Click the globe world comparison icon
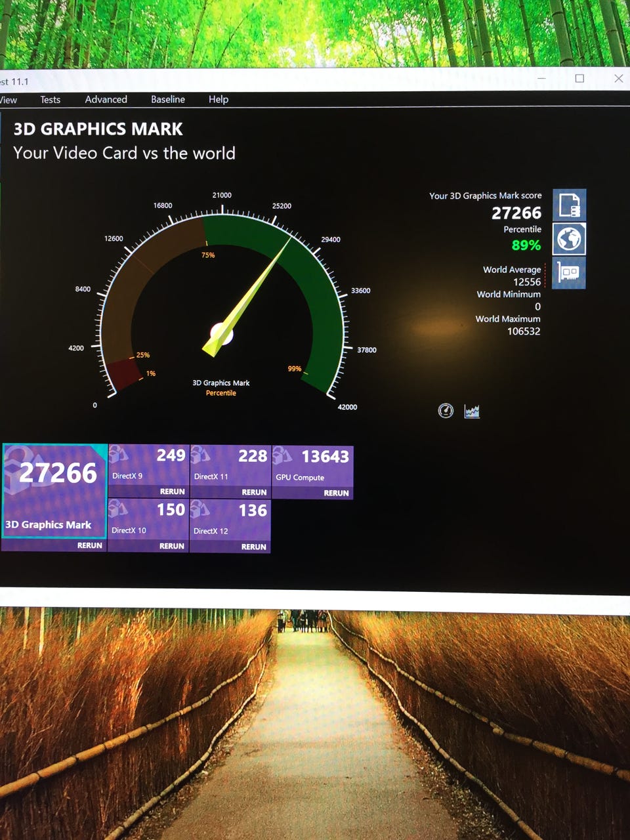 click(x=569, y=239)
